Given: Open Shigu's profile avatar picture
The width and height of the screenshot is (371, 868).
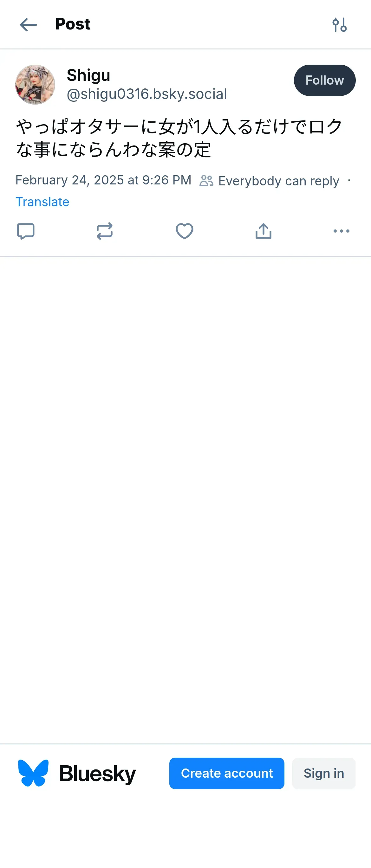Looking at the screenshot, I should (x=35, y=85).
